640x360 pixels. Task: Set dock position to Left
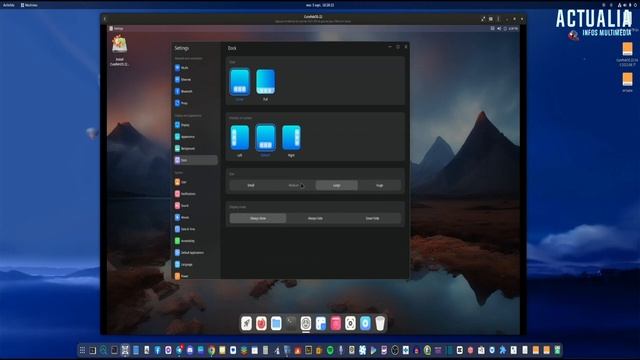(x=240, y=138)
